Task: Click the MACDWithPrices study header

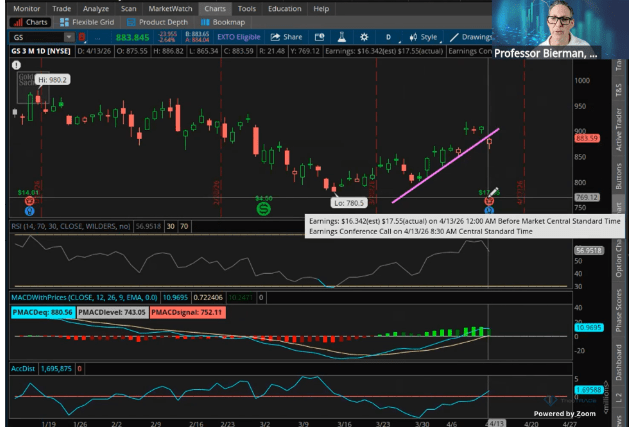Action: pyautogui.click(x=84, y=298)
